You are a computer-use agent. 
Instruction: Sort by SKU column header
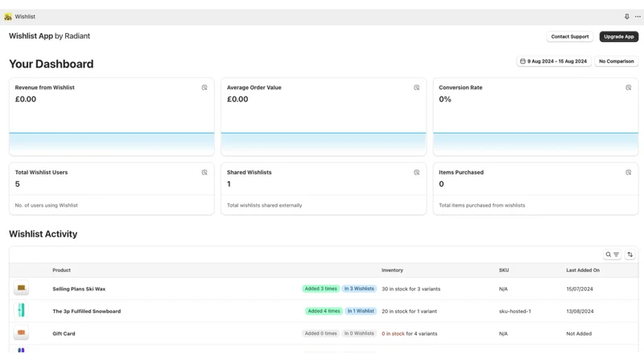point(504,270)
